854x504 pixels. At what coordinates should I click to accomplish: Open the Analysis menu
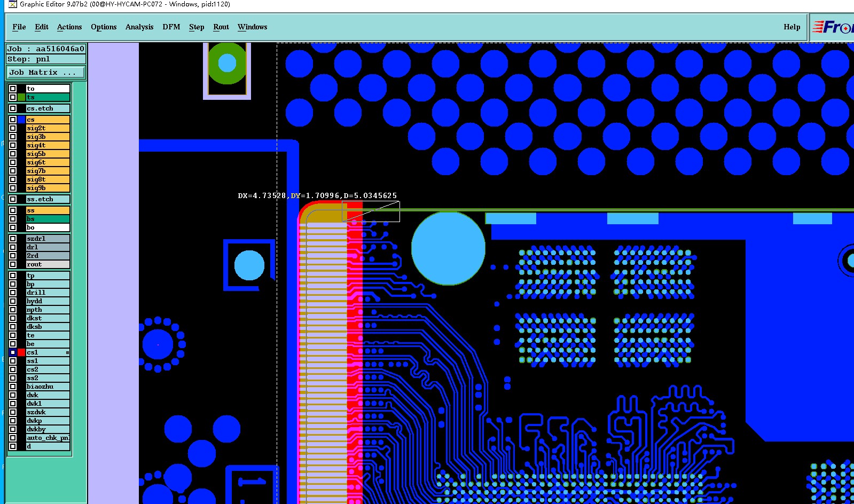(139, 27)
